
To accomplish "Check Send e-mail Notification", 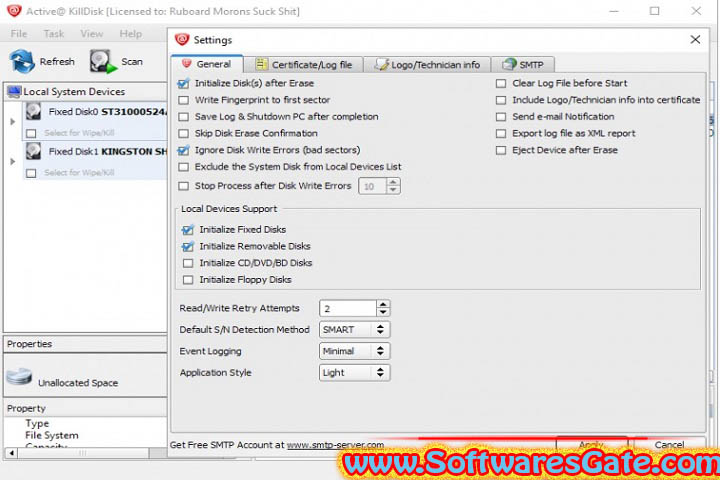I will pos(501,117).
